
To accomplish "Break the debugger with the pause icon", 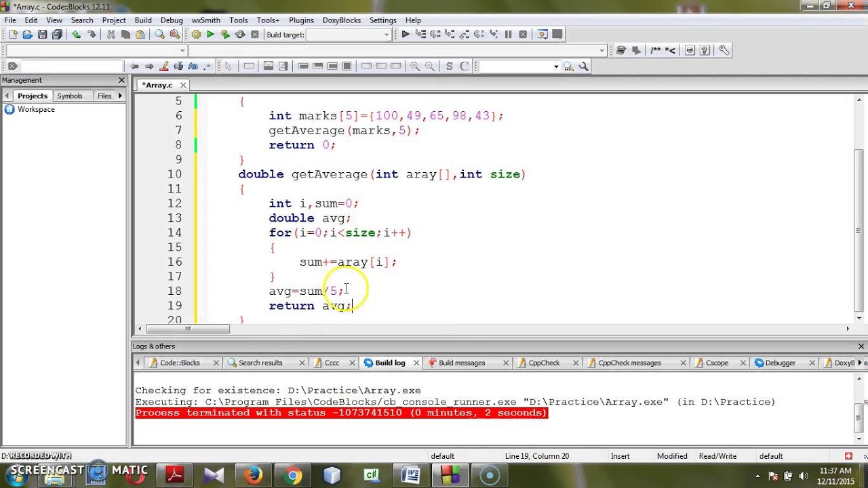I will [x=508, y=35].
